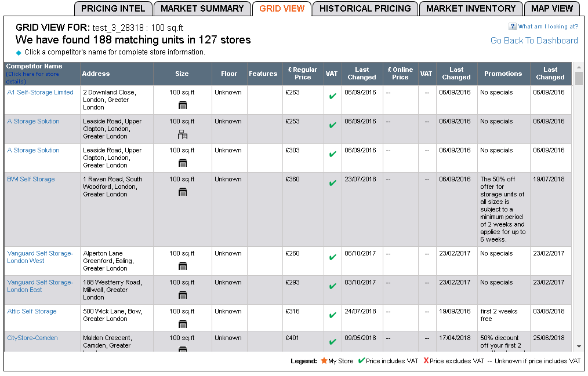Go Back To Dashboard
Viewport: 588px width, 376px height.
point(534,41)
